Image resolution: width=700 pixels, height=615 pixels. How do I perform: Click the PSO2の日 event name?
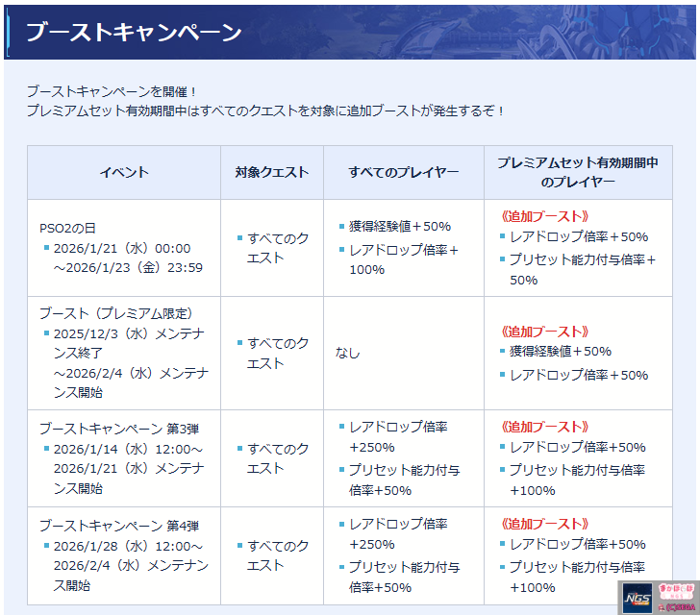[67, 228]
